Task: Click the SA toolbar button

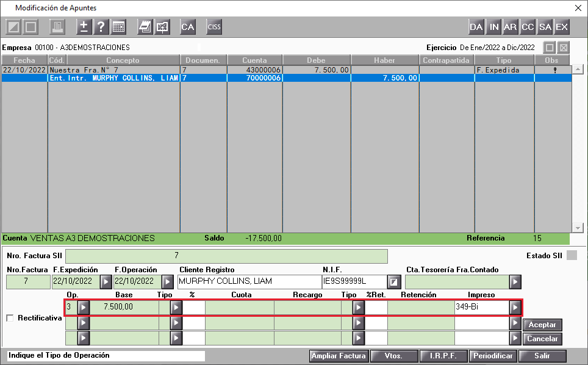Action: [545, 27]
